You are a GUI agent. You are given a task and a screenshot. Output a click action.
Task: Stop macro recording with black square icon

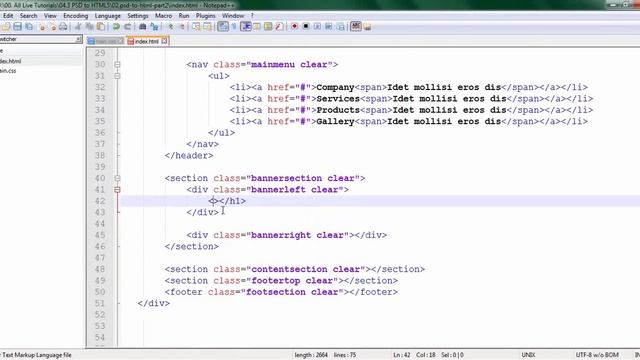306,27
